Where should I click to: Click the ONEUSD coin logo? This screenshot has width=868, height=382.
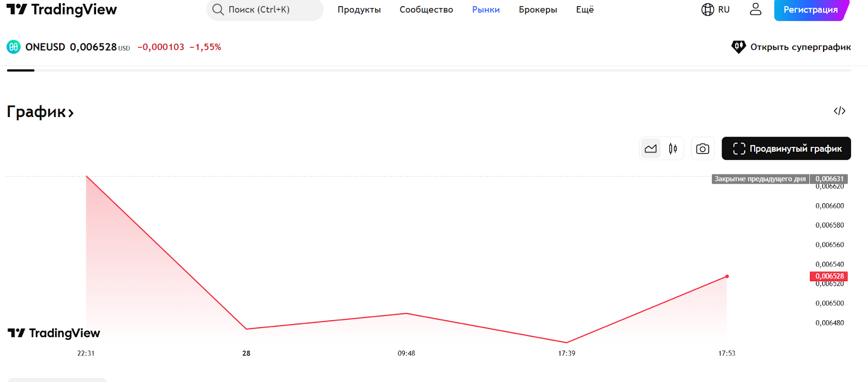[x=14, y=47]
